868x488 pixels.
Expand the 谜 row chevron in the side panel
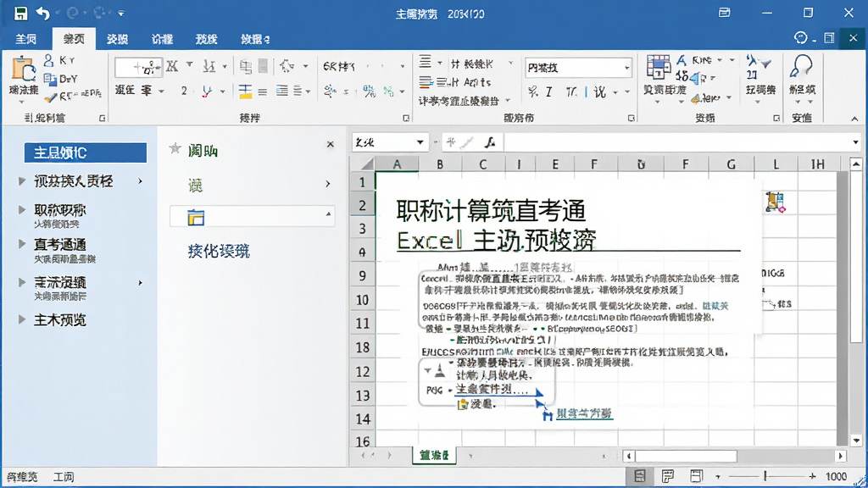328,184
